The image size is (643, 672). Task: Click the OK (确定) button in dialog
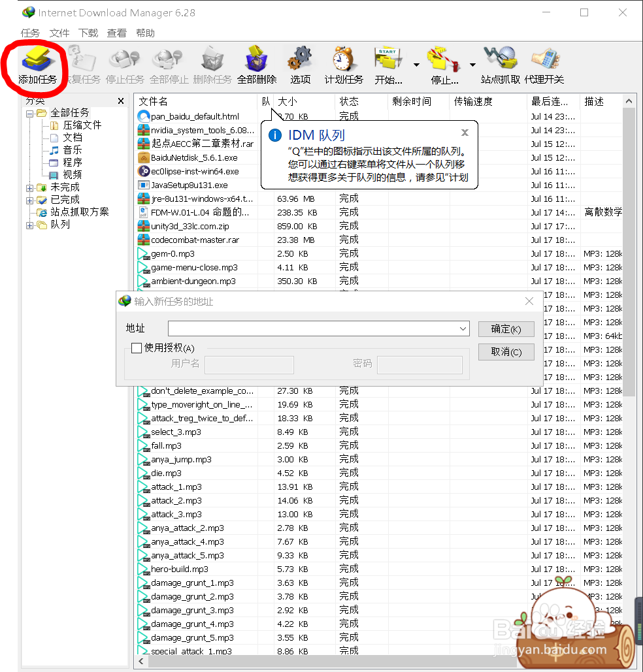pyautogui.click(x=506, y=329)
